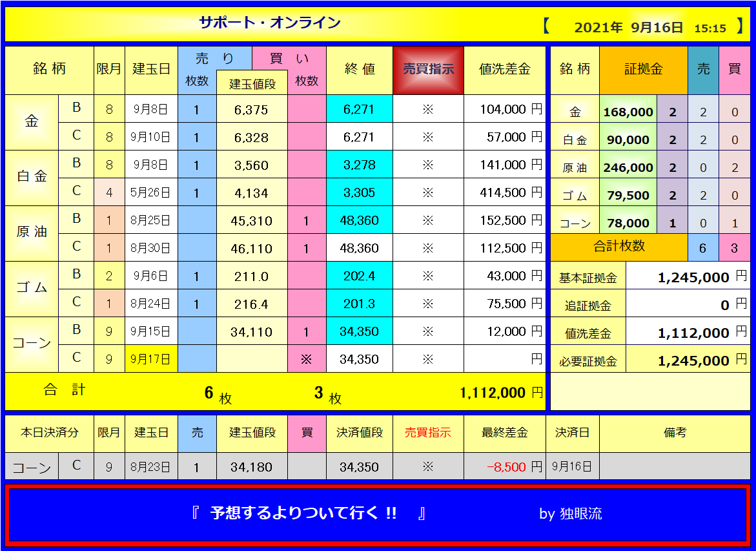This screenshot has height=551, width=756.
Task: Click the time 15:15 in header
Action: (x=710, y=28)
